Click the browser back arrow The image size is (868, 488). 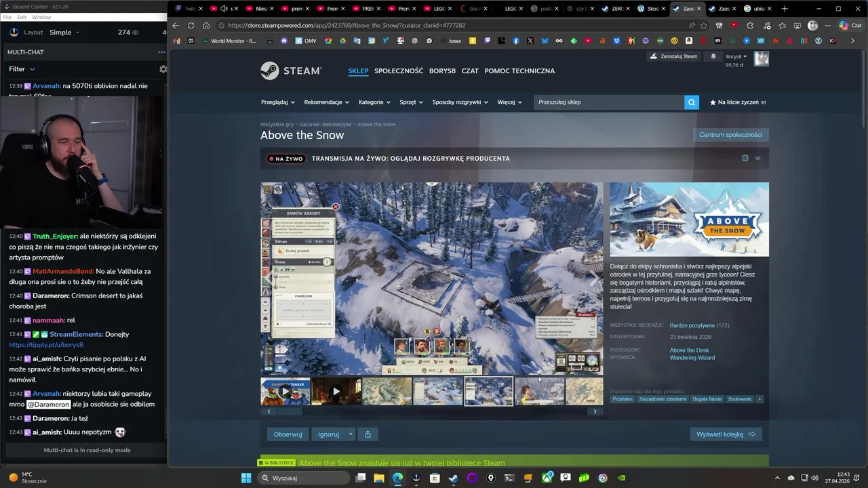tap(176, 25)
